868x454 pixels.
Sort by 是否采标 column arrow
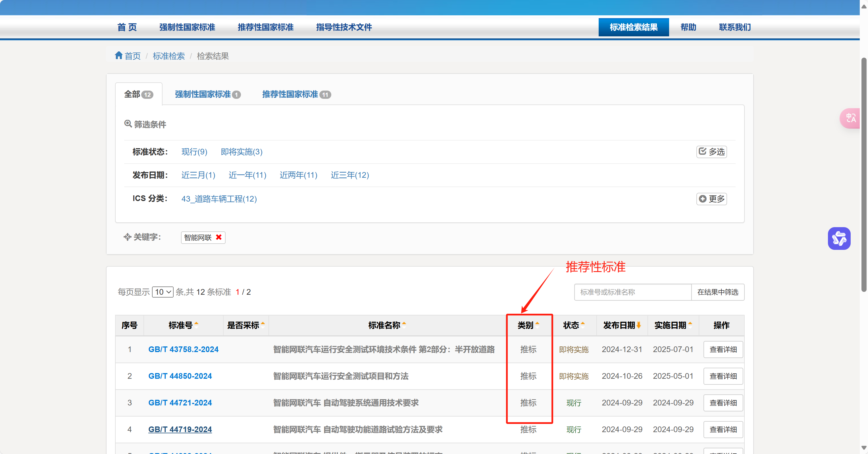pyautogui.click(x=263, y=325)
